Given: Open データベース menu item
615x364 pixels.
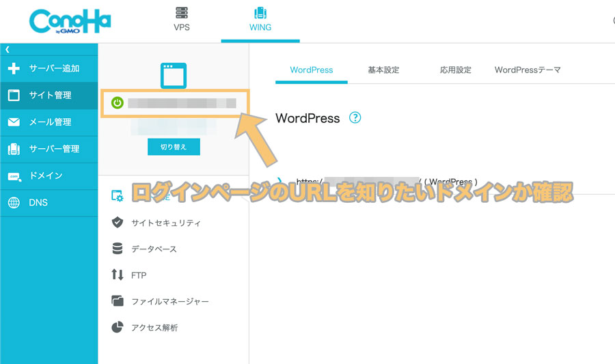Looking at the screenshot, I should pyautogui.click(x=154, y=249).
